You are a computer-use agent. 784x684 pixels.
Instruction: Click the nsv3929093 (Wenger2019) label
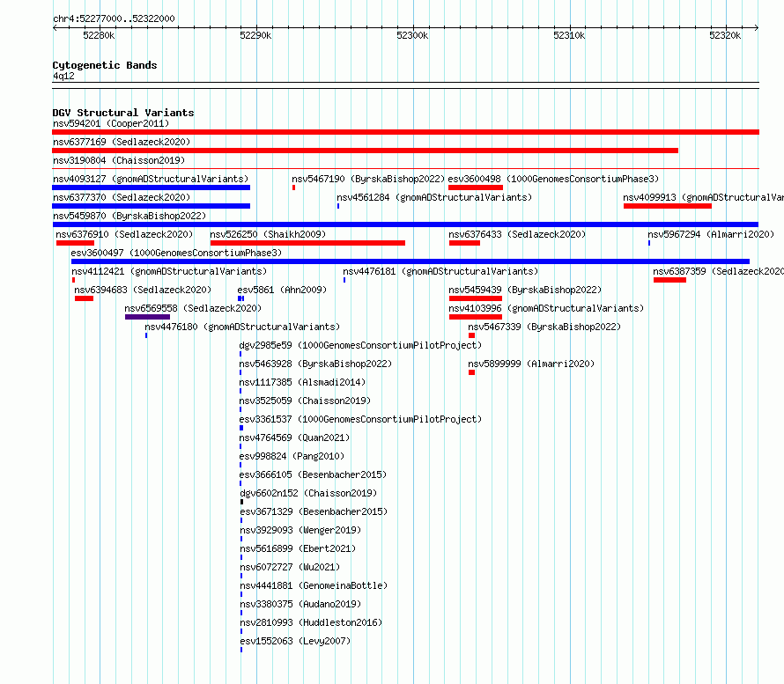point(300,530)
